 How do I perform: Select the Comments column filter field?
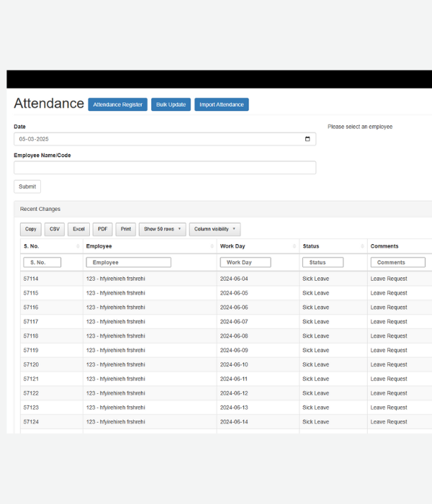(x=397, y=262)
